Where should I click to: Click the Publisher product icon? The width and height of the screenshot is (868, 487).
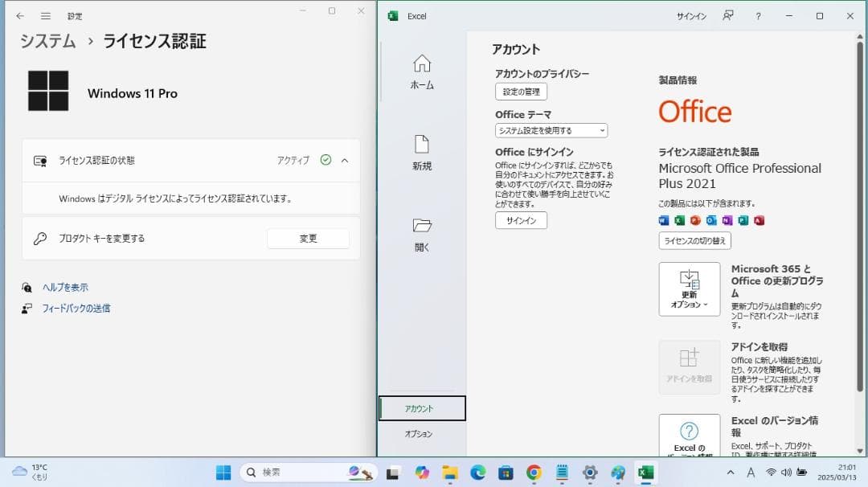point(743,220)
